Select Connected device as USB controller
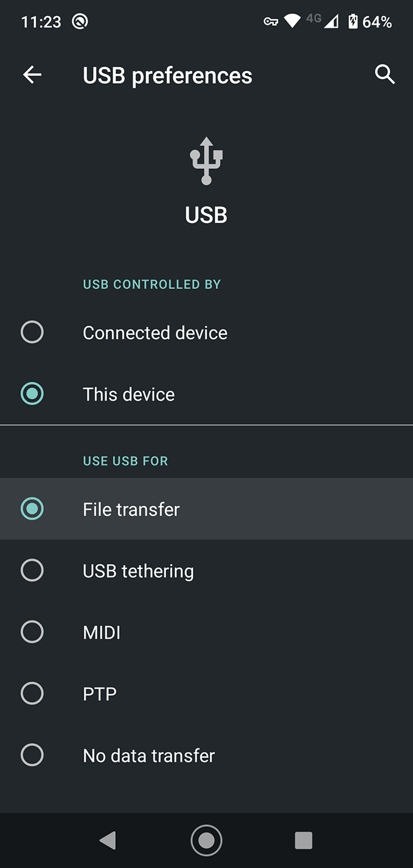This screenshot has height=868, width=413. pos(155,332)
